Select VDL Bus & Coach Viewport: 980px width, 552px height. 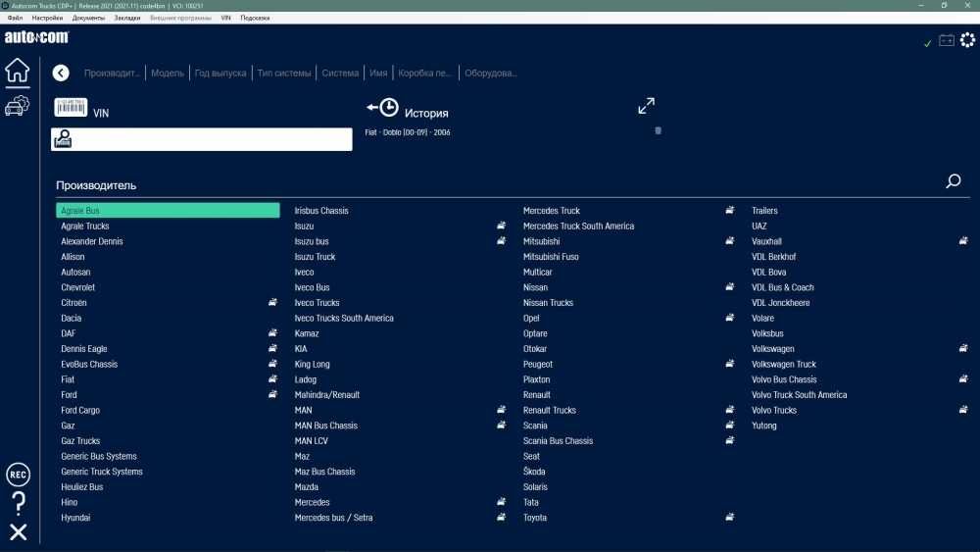(782, 287)
